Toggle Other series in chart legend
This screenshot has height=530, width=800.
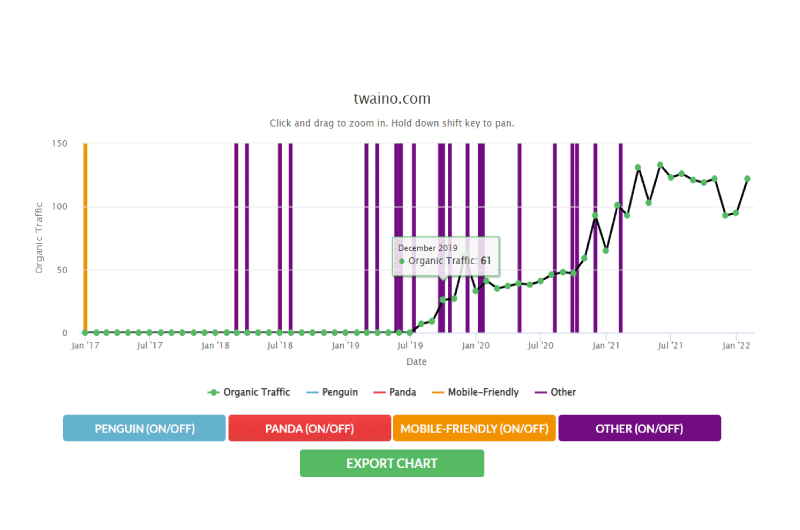(x=555, y=392)
